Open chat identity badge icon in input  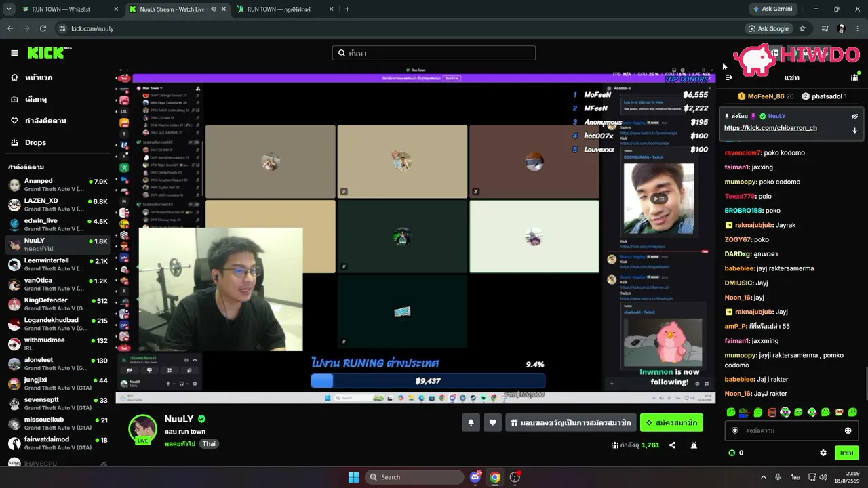[x=734, y=430]
